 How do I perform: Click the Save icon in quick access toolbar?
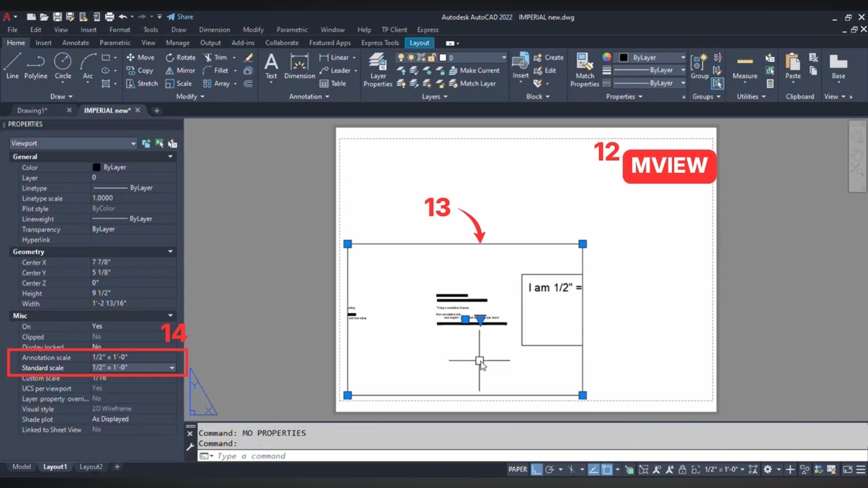click(x=56, y=17)
